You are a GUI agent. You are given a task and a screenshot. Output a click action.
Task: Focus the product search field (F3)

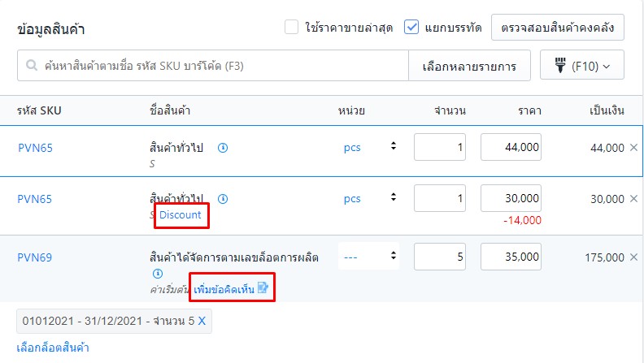coord(213,66)
